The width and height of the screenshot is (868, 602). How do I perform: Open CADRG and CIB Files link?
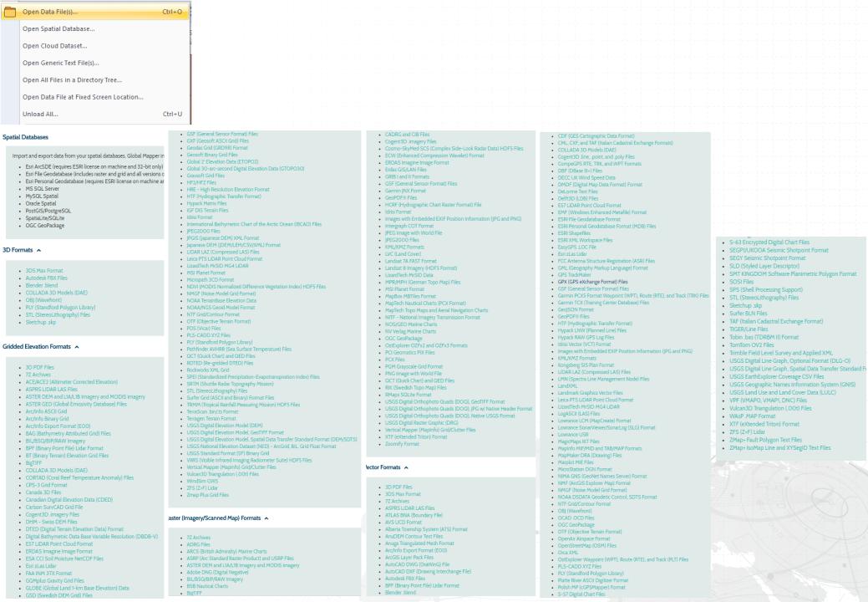click(x=407, y=135)
